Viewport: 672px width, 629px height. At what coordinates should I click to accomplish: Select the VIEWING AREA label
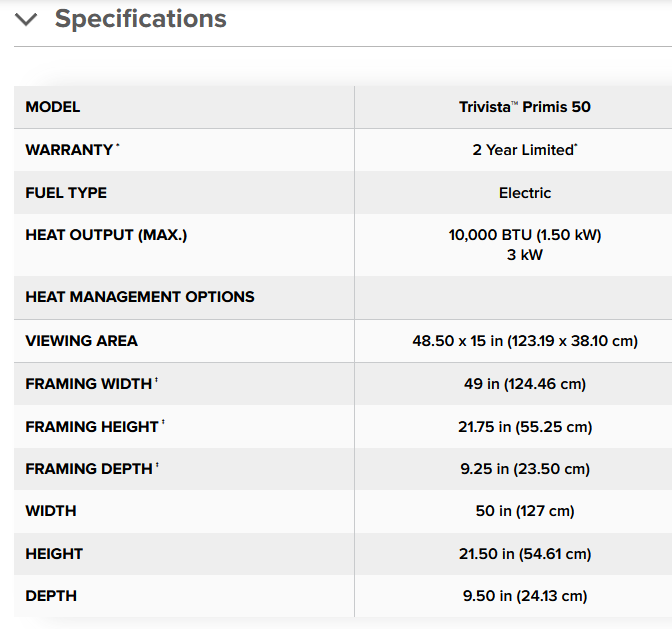81,341
